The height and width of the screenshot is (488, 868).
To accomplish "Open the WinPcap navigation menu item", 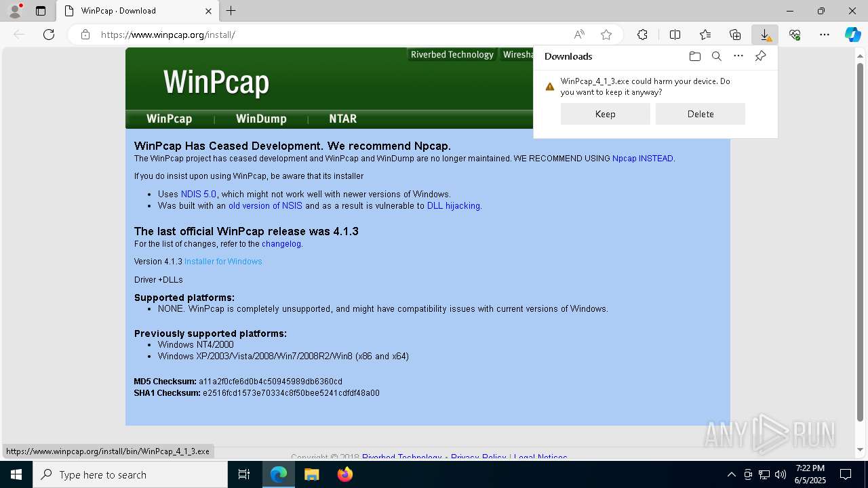I will (170, 119).
